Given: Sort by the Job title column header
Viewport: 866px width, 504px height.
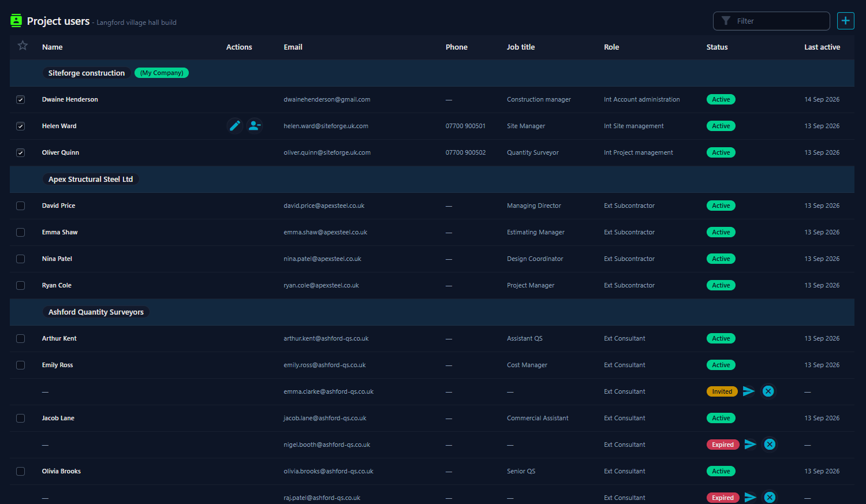Looking at the screenshot, I should click(521, 47).
